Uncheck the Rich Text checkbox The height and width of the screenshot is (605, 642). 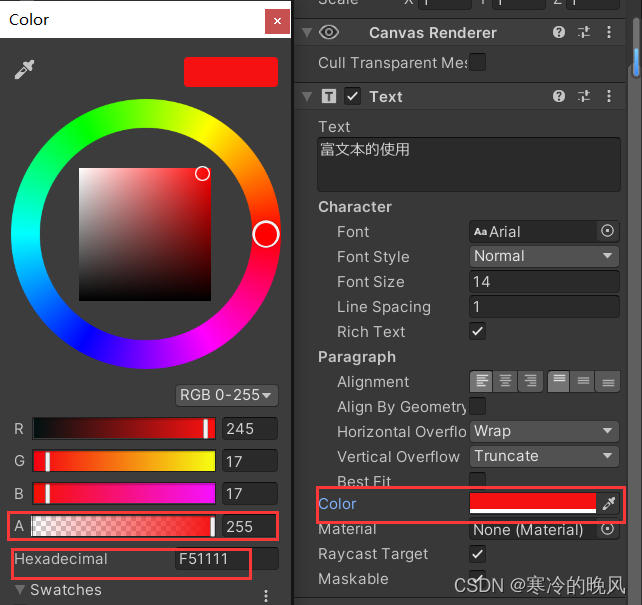click(x=477, y=331)
